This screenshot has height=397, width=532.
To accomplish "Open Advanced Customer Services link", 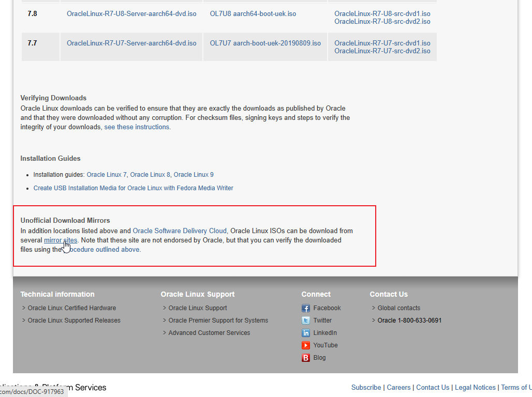I will click(209, 333).
